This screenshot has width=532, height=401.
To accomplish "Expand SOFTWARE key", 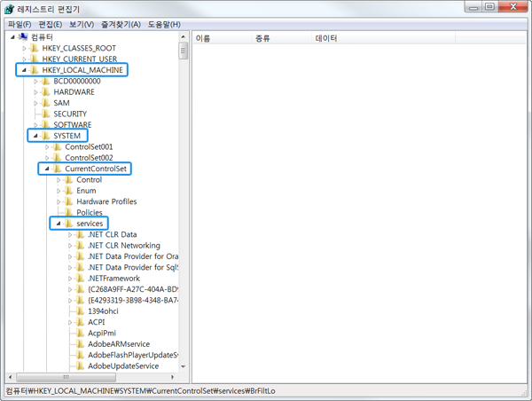I will point(35,125).
